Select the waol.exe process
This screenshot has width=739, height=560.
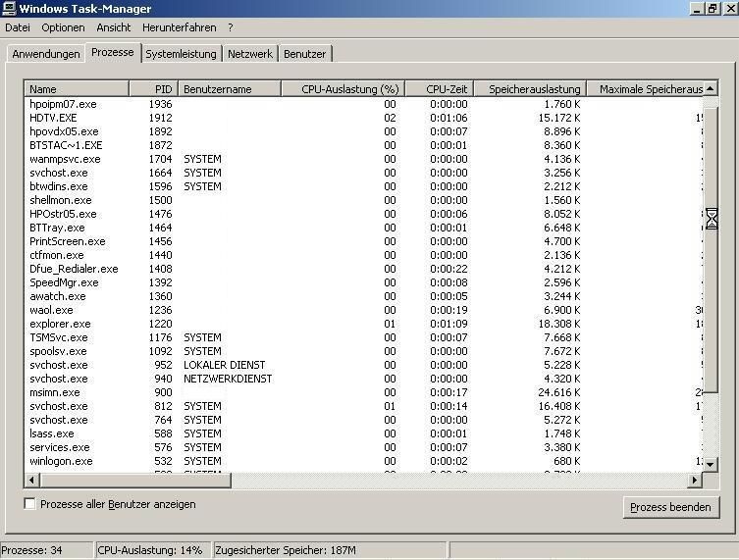coord(364,310)
